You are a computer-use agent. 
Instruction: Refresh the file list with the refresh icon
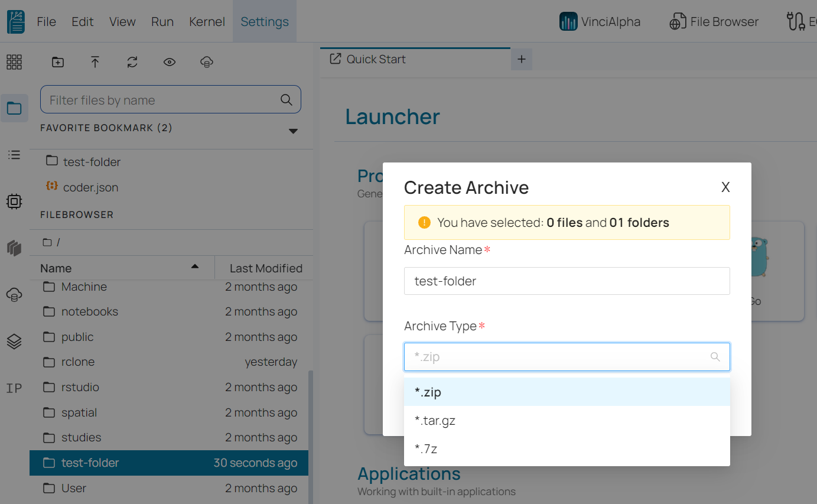pyautogui.click(x=132, y=61)
